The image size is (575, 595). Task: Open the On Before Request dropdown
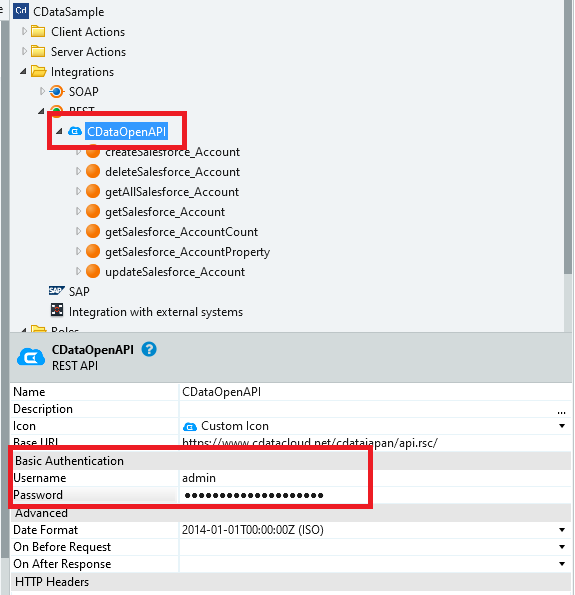click(562, 547)
